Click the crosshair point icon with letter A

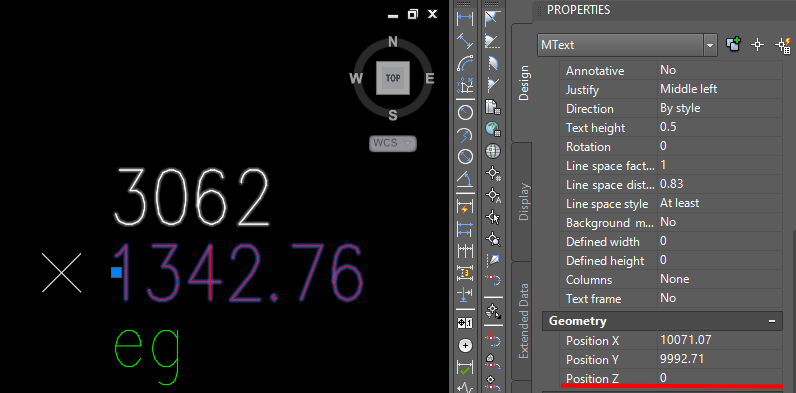(x=493, y=195)
